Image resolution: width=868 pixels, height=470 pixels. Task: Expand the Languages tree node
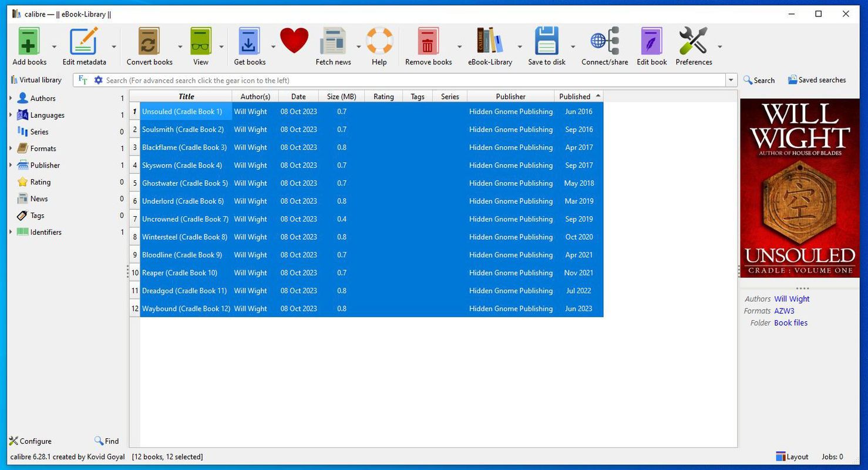(x=11, y=115)
